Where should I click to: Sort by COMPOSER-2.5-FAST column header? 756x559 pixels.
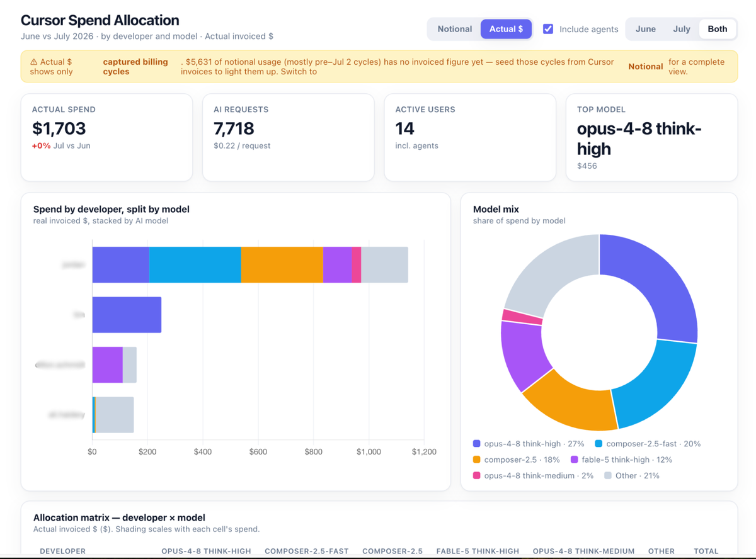(x=306, y=551)
